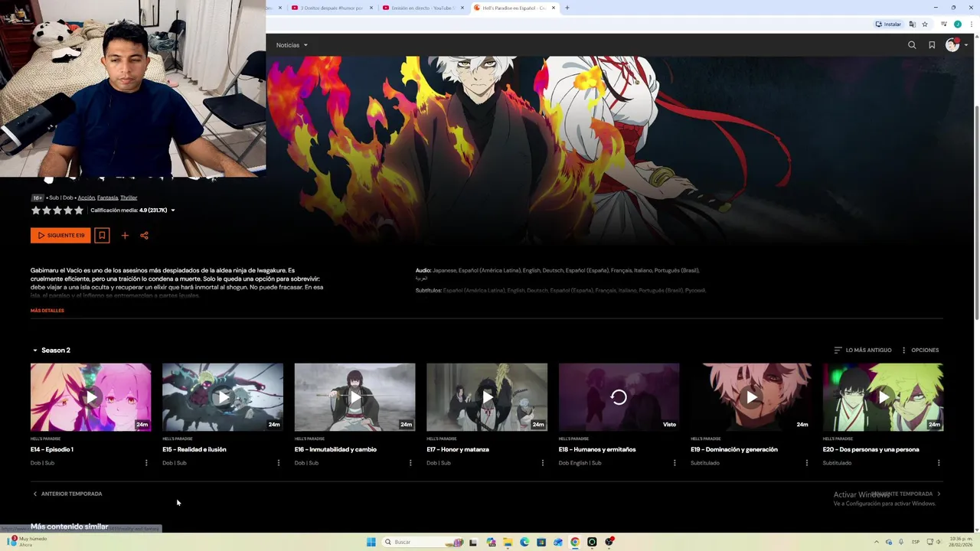Screen dimensions: 980x551
Task: Open Chrome profile J avatar
Action: click(957, 24)
